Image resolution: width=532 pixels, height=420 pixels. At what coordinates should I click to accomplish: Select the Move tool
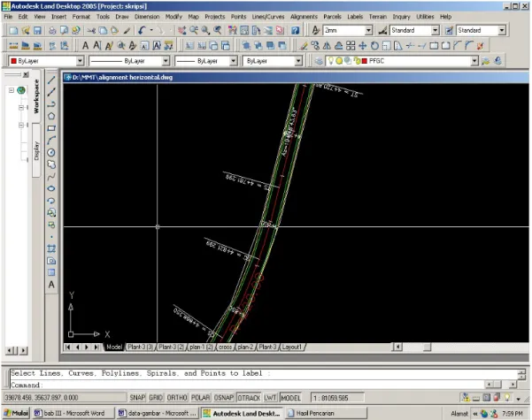tap(363, 45)
